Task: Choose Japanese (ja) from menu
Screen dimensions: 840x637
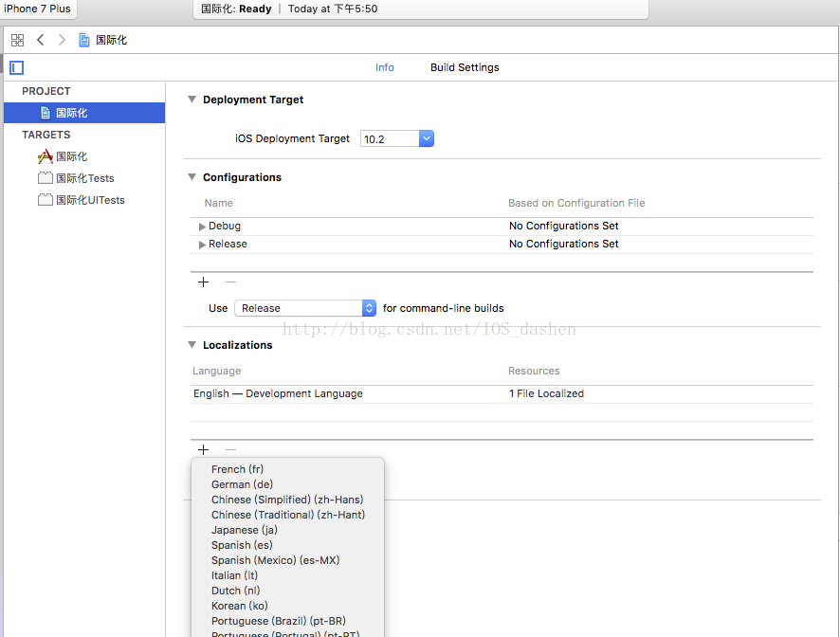Action: 287,530
